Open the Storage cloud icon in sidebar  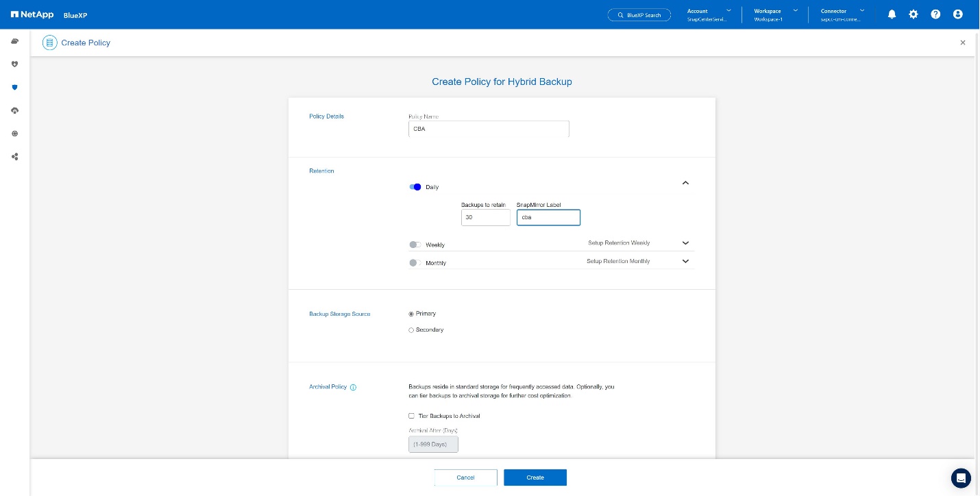click(x=14, y=42)
